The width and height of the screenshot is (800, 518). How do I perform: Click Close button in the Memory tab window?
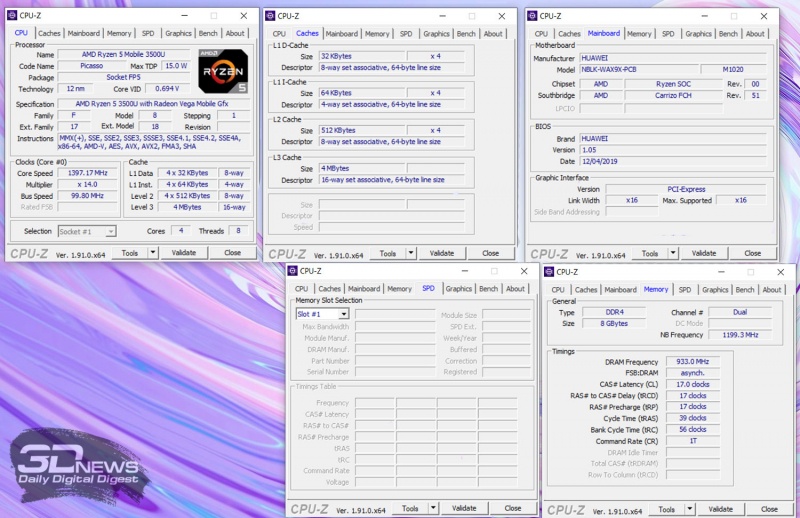tap(769, 509)
